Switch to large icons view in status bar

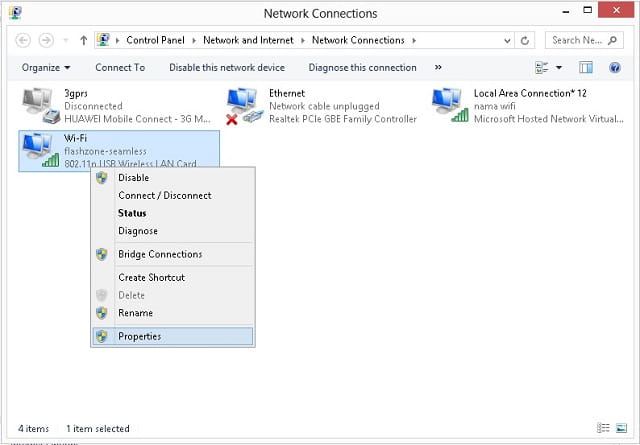(x=621, y=428)
